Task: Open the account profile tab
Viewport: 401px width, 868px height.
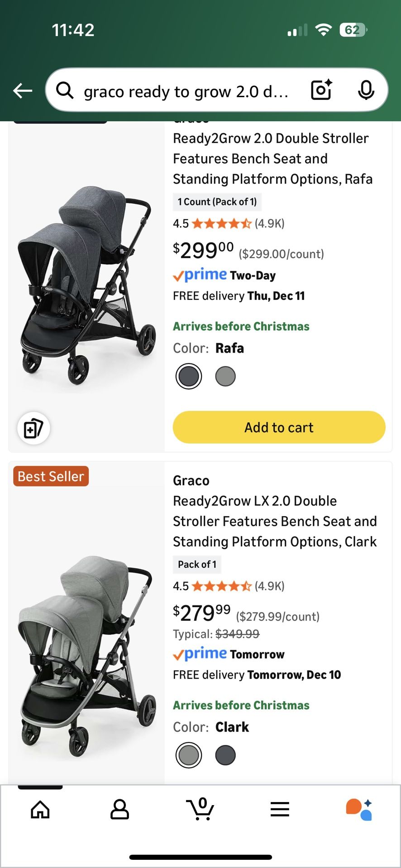Action: coord(119,809)
